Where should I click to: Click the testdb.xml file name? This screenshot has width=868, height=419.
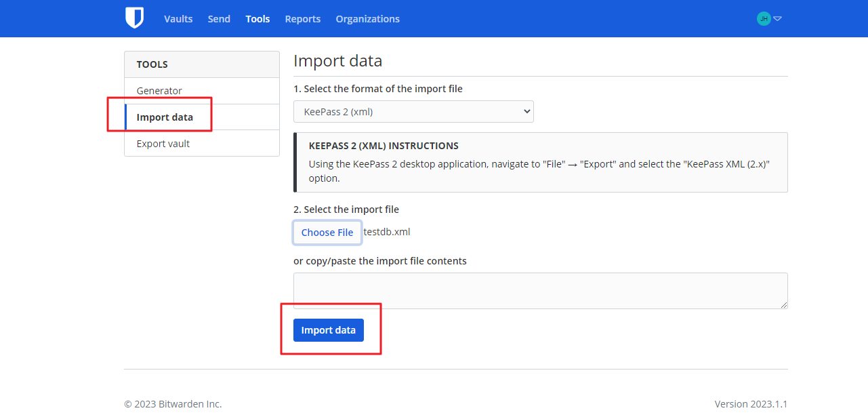387,232
